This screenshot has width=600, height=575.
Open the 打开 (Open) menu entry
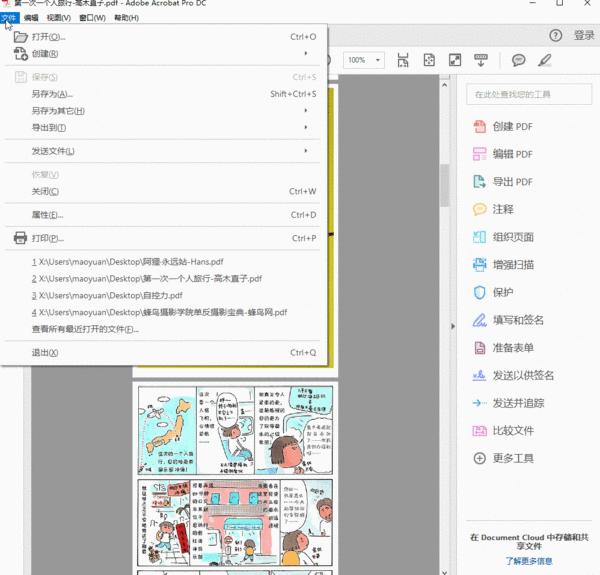163,37
